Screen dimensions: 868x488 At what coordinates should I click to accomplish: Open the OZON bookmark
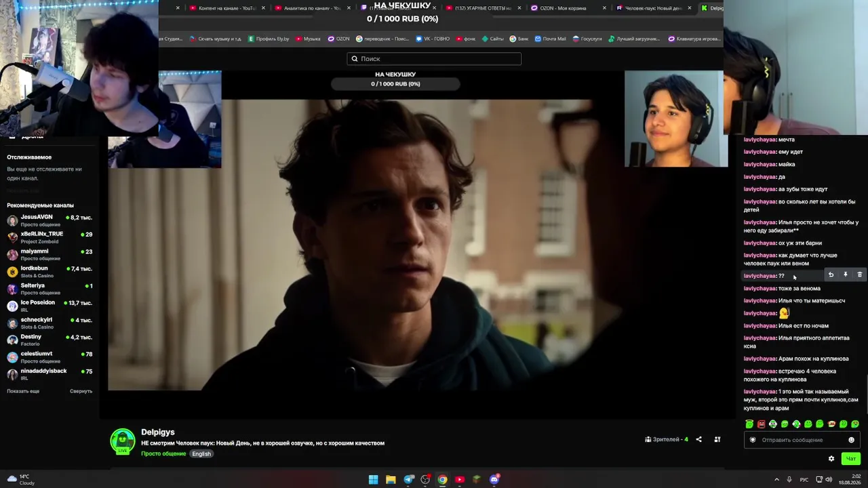[338, 39]
